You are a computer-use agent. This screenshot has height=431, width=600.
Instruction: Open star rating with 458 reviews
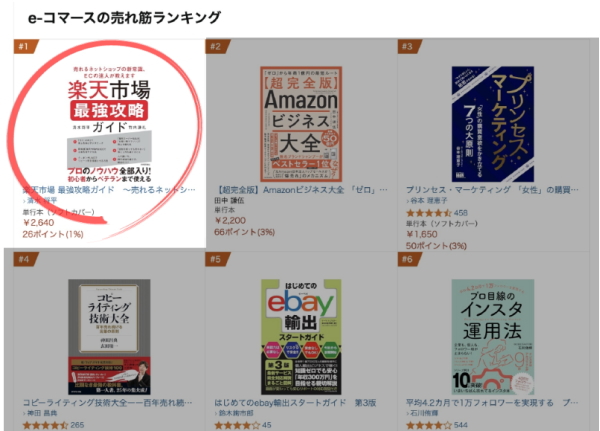click(437, 213)
